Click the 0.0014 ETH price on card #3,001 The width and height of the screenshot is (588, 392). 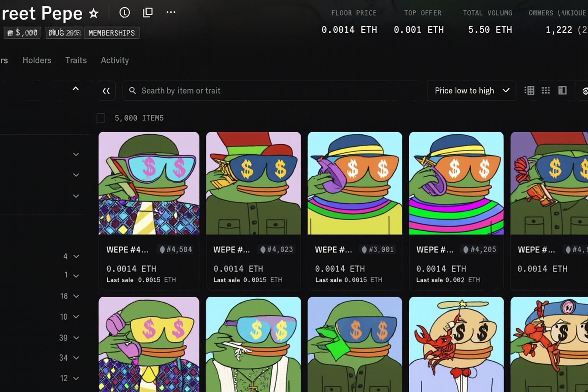340,269
